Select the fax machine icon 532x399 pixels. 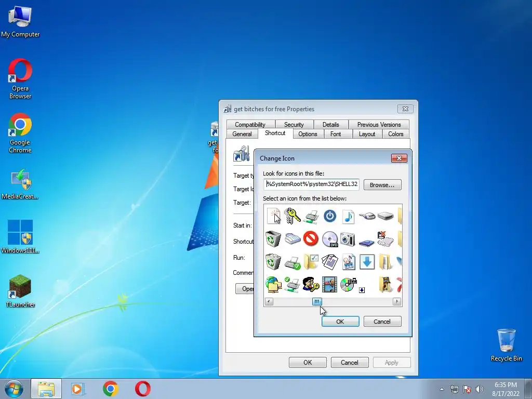click(292, 239)
